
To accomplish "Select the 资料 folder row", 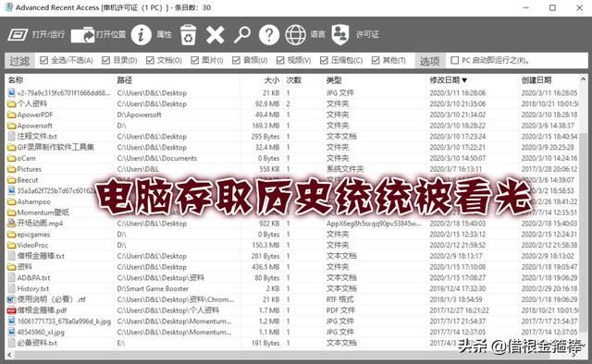I will pos(292,267).
